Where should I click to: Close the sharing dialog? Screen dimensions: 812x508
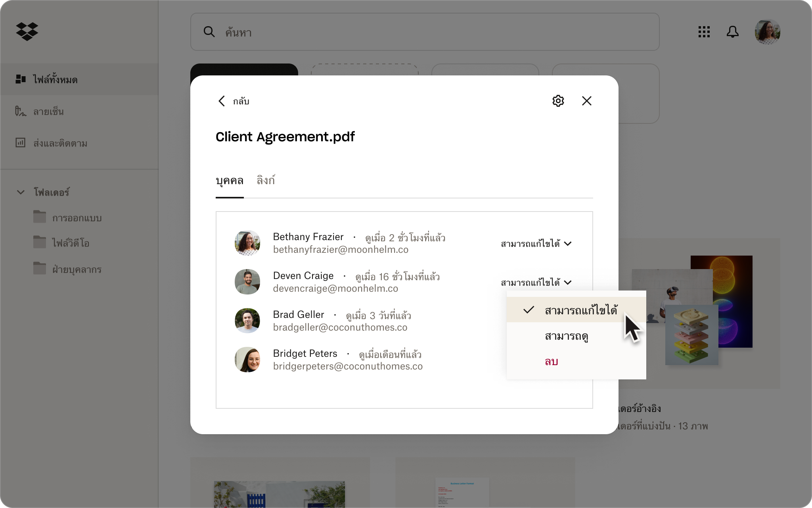(x=586, y=101)
